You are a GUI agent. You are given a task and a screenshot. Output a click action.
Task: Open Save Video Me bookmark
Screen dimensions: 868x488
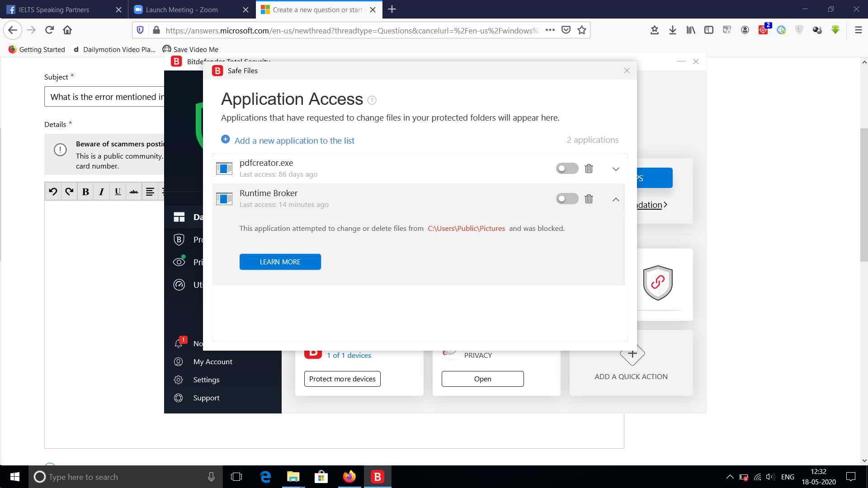(190, 50)
